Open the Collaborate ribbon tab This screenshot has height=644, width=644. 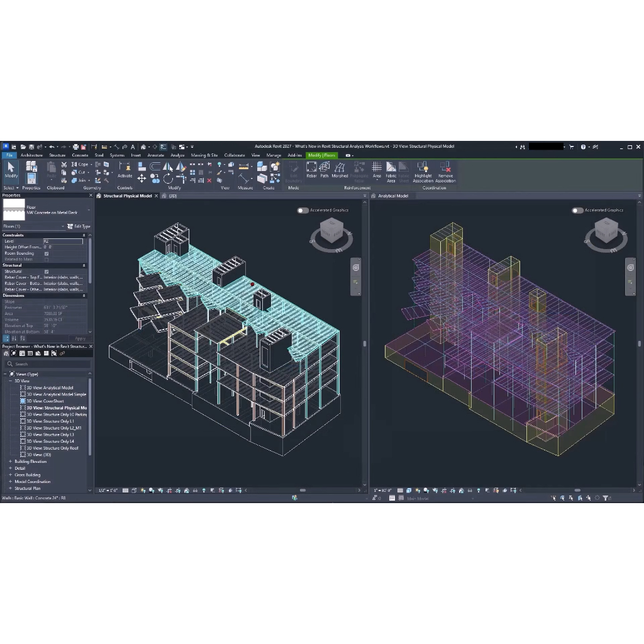coord(235,155)
